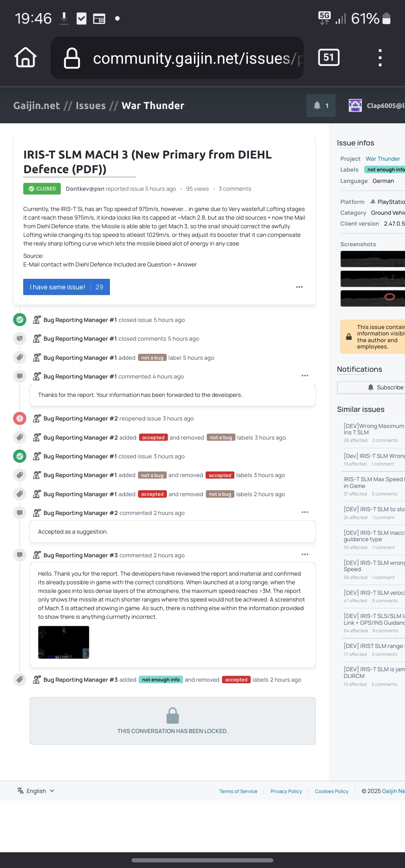Viewport: 405px width, 868px height.
Task: Tap the site lock icon in the address bar
Action: (72, 58)
